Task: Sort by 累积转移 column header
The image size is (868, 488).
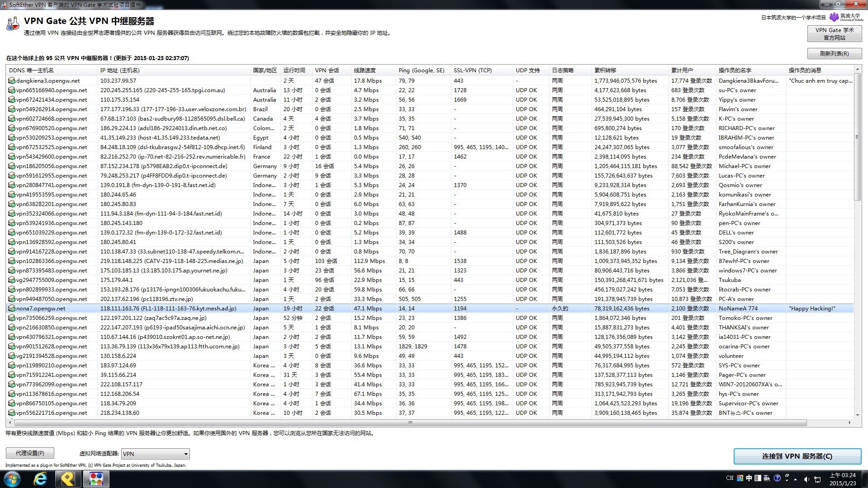Action: pos(630,70)
